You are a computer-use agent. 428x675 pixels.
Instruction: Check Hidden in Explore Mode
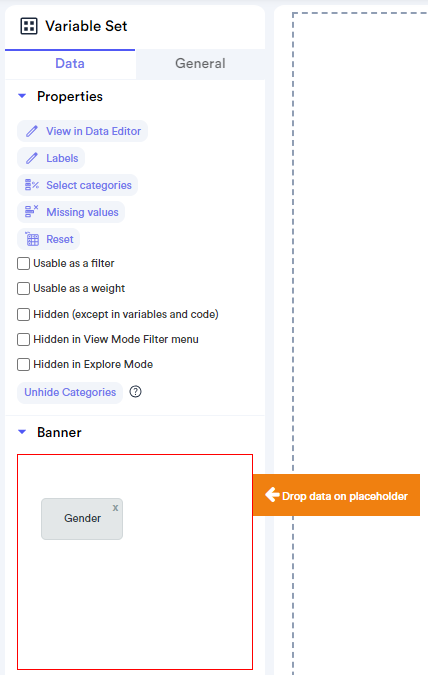pos(23,365)
